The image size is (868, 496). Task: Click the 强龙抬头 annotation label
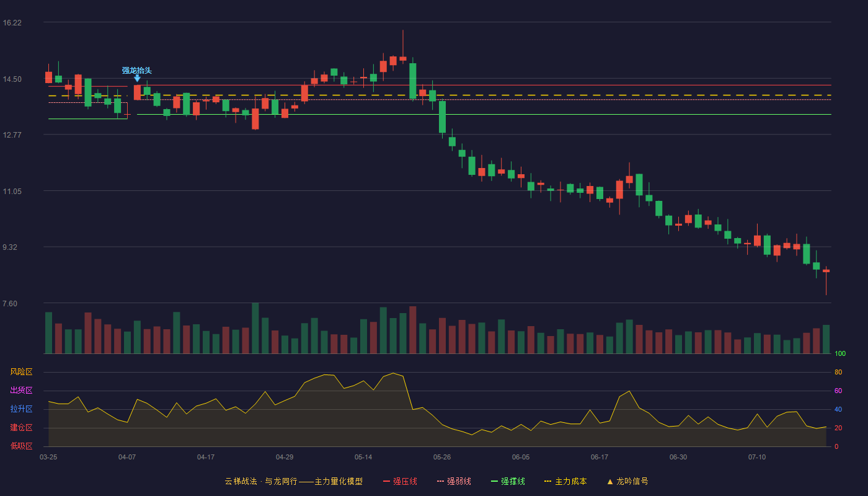[x=137, y=71]
